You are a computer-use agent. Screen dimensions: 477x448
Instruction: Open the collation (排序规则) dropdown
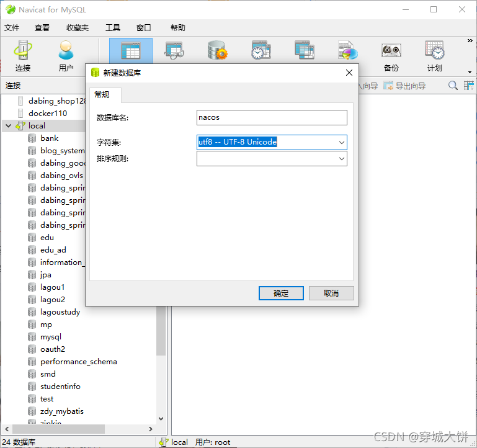342,159
